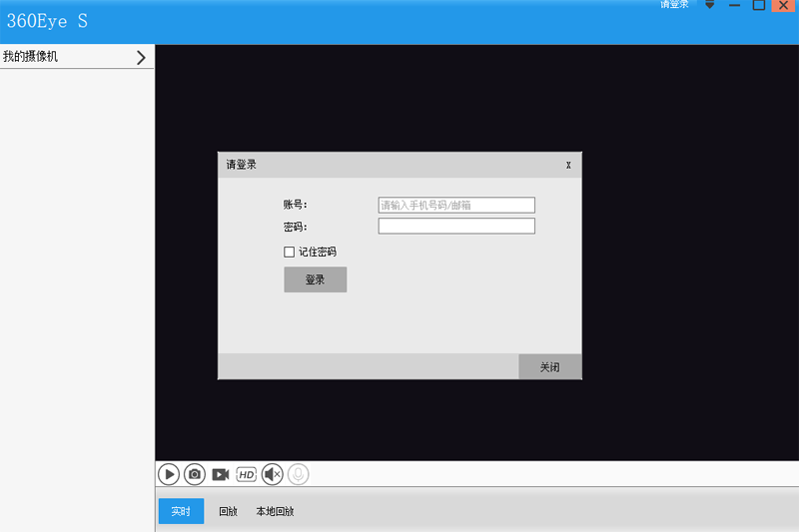Close the login dialog with x

click(x=568, y=165)
